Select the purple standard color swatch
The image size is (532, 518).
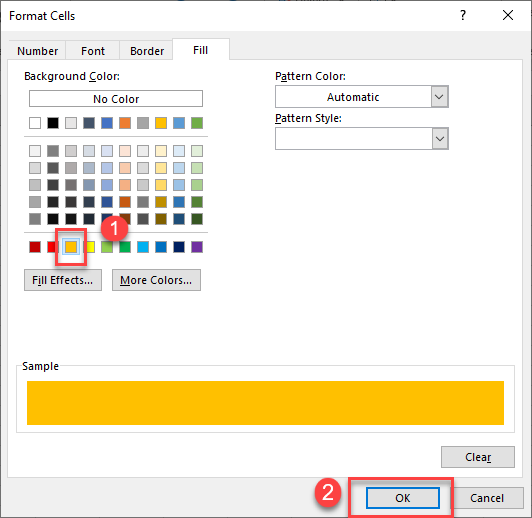(x=197, y=247)
